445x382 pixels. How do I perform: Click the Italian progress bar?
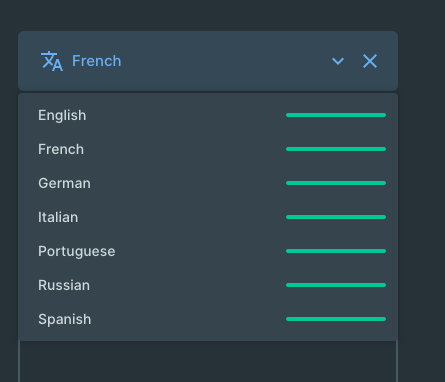[336, 217]
